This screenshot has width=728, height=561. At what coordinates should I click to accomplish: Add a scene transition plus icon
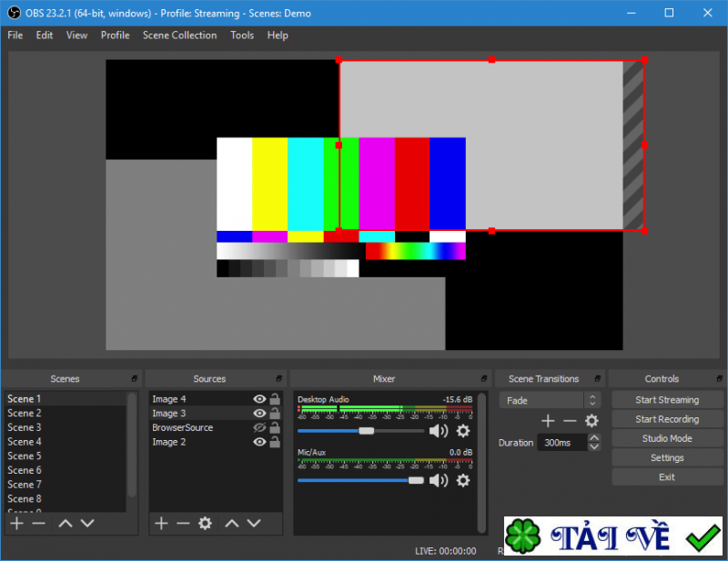coord(548,420)
